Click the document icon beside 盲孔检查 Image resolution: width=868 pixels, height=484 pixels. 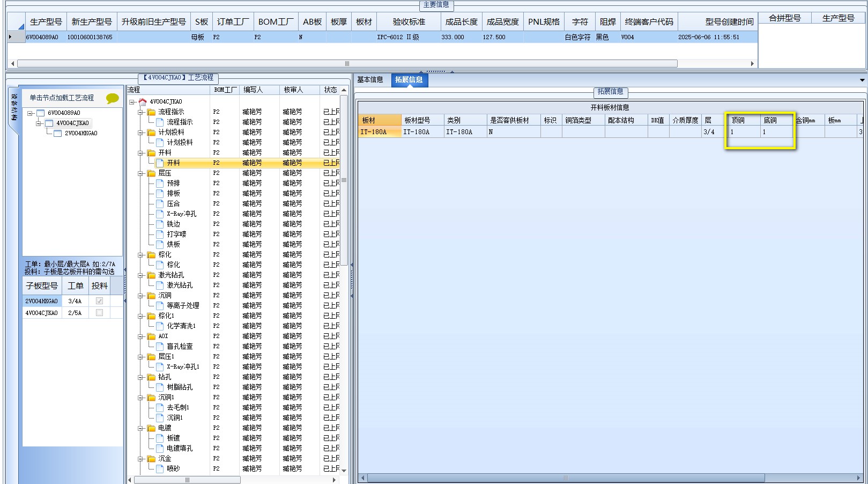[160, 346]
